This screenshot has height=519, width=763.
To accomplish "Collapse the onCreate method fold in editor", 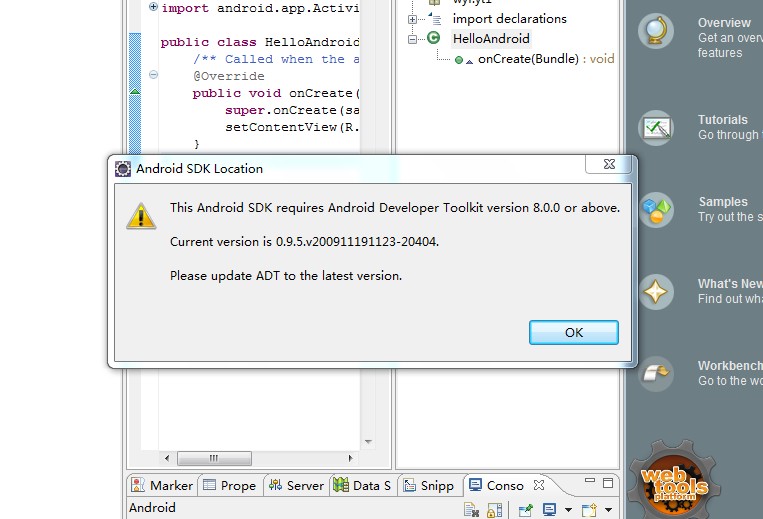I will pos(153,74).
